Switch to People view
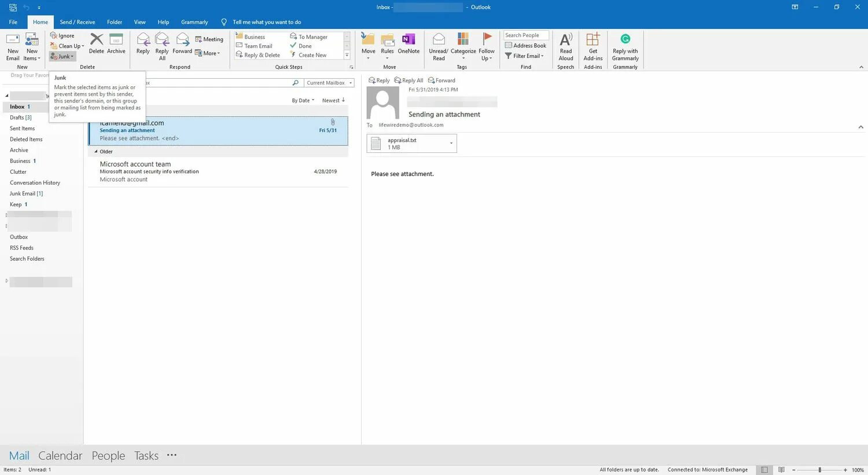 click(x=108, y=456)
